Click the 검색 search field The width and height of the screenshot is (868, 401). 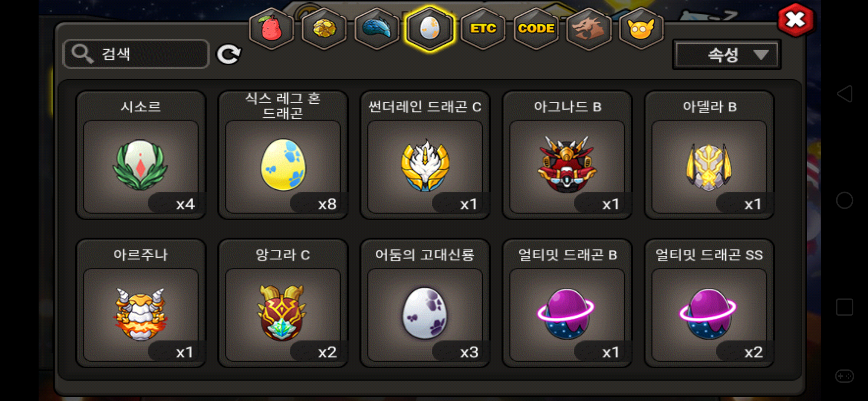click(136, 54)
